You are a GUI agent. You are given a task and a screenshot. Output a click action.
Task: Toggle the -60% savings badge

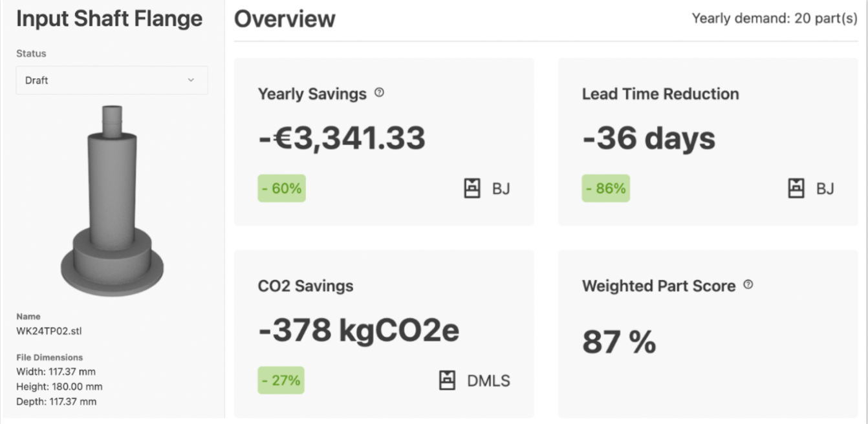[x=281, y=188]
